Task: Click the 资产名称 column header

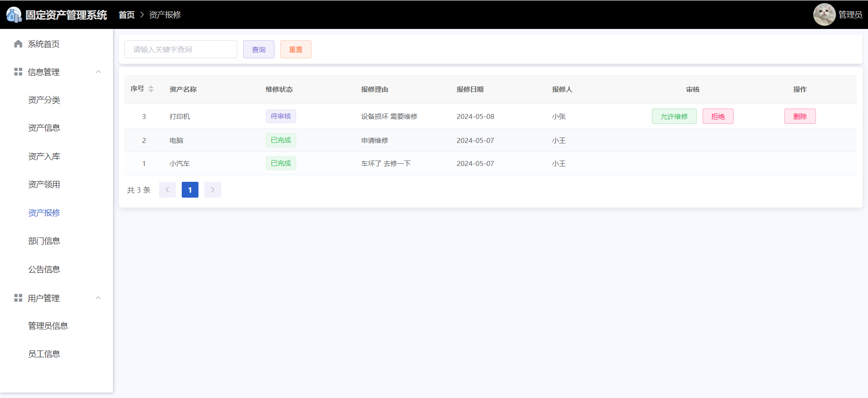Action: pos(183,90)
